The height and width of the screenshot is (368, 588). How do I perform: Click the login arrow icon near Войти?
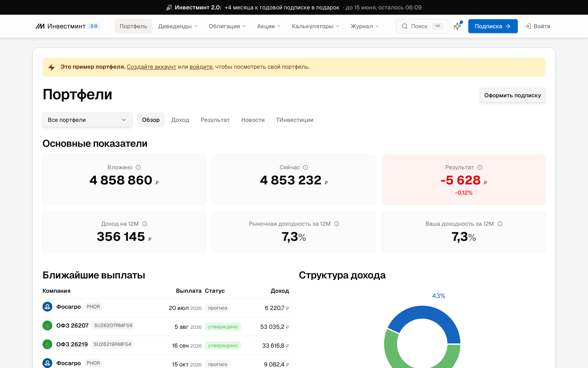(x=528, y=26)
